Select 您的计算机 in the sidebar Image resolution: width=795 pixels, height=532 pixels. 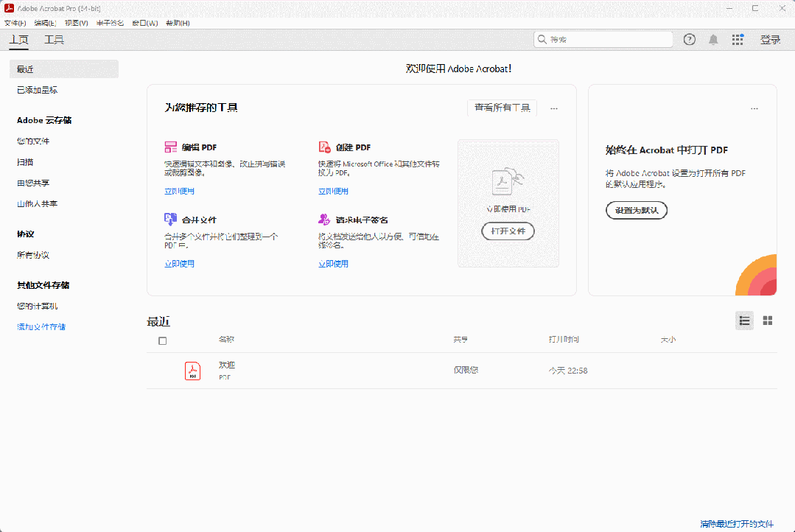(x=37, y=306)
